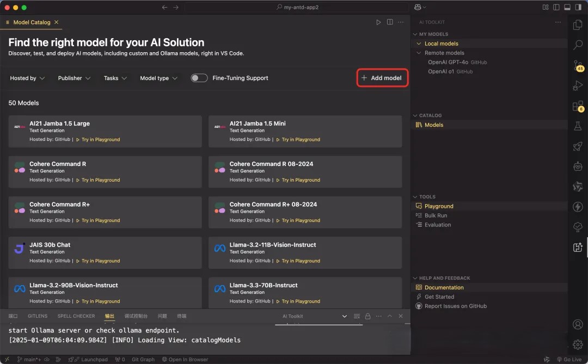Screen dimensions: 588x364
Task: Focus the my-antd-app2 command center search
Action: point(297,7)
